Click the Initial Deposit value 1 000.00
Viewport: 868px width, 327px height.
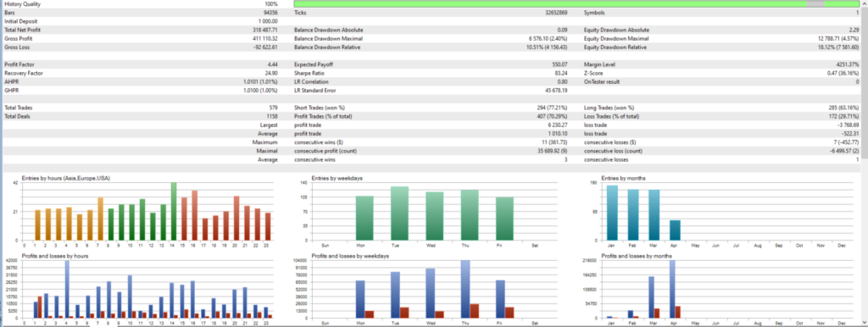click(x=268, y=21)
